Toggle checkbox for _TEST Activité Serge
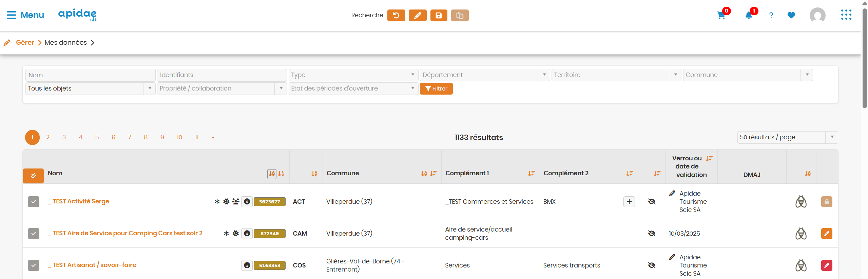The height and width of the screenshot is (279, 868). click(x=33, y=202)
